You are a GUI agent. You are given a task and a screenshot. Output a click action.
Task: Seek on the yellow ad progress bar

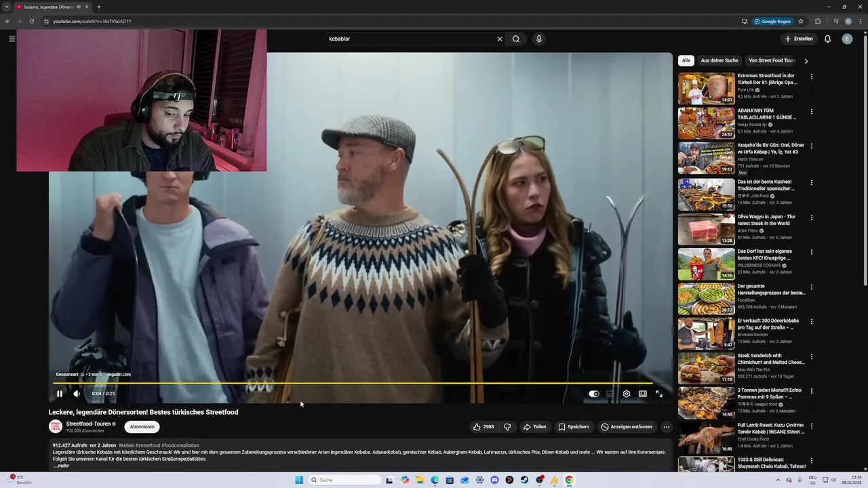(353, 383)
